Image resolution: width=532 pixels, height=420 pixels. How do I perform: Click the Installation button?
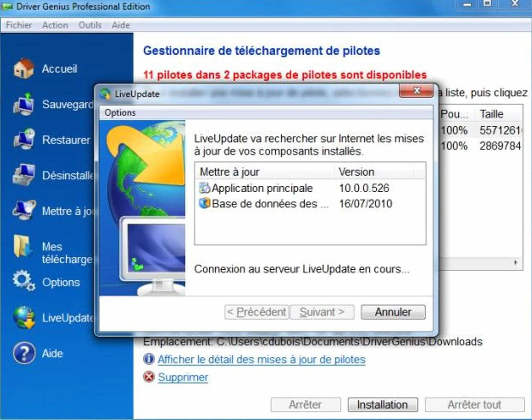tap(382, 404)
